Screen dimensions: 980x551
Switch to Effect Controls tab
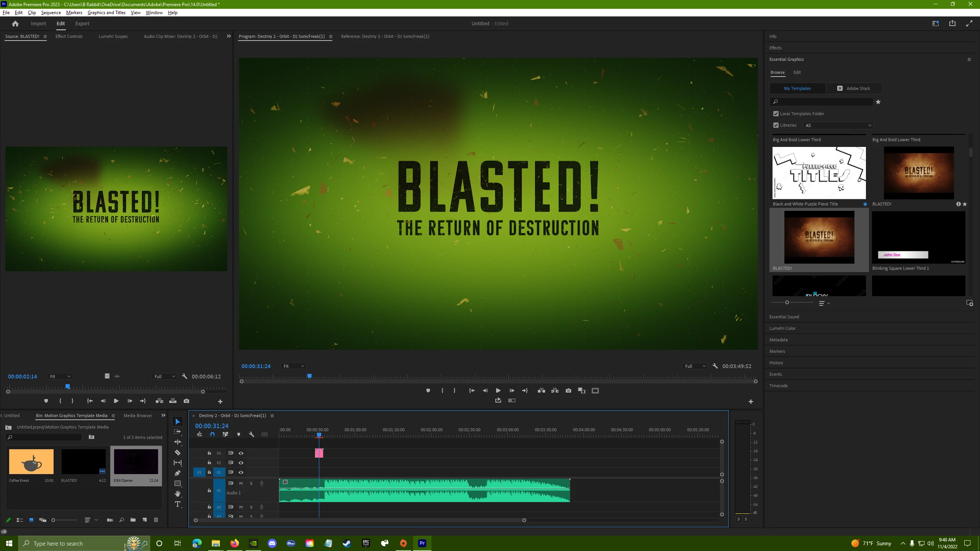pyautogui.click(x=69, y=36)
